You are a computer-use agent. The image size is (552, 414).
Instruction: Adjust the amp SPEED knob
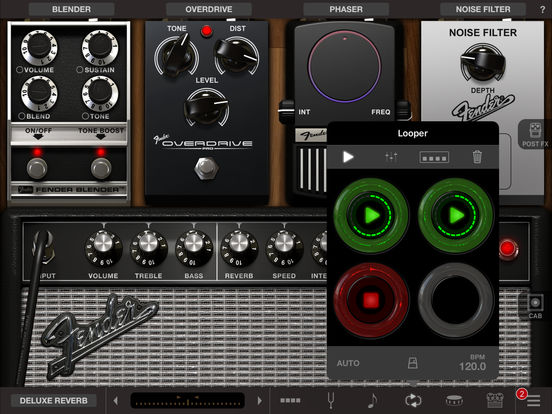coord(284,248)
